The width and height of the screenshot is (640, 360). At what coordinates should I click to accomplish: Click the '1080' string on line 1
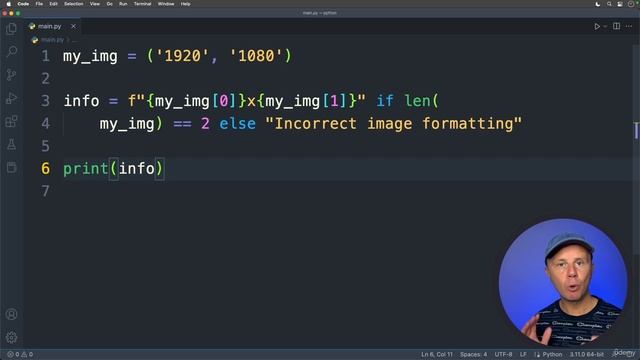coord(256,56)
